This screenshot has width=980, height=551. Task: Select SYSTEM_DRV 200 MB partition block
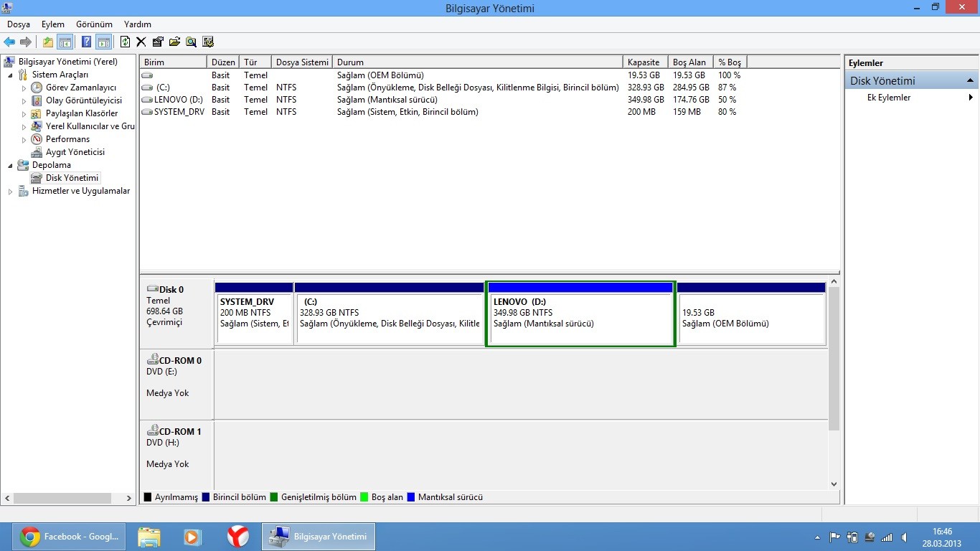254,314
